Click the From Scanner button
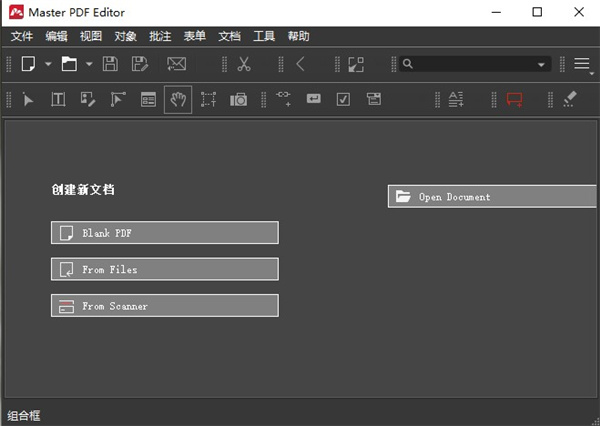600x426 pixels. 165,305
